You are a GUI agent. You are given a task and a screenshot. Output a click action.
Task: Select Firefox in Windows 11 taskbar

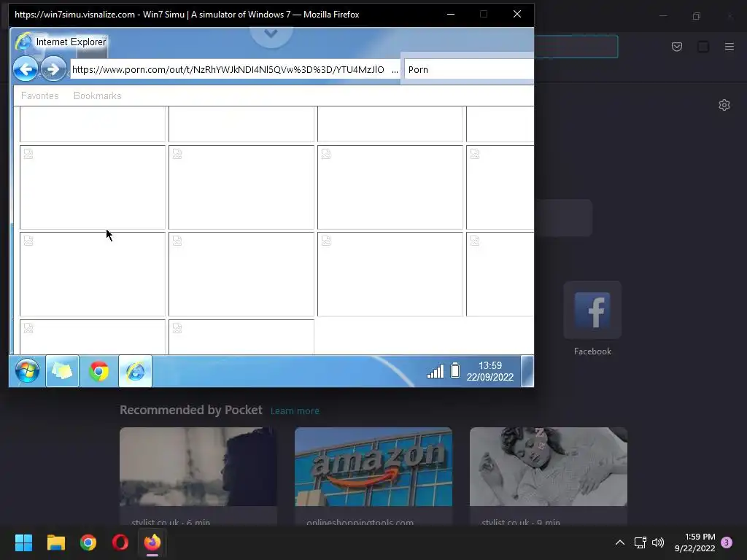[152, 542]
